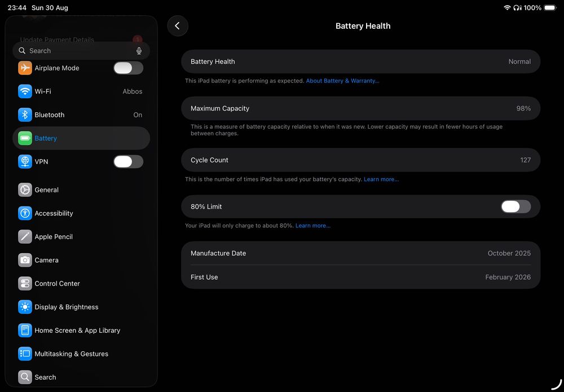Open Display & Brightness settings
This screenshot has height=392, width=564.
[x=81, y=307]
